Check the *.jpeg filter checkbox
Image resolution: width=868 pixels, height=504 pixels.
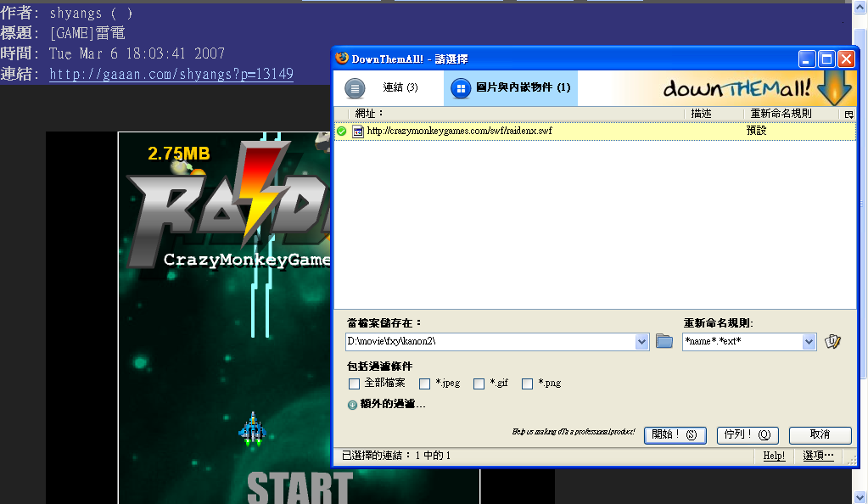424,384
